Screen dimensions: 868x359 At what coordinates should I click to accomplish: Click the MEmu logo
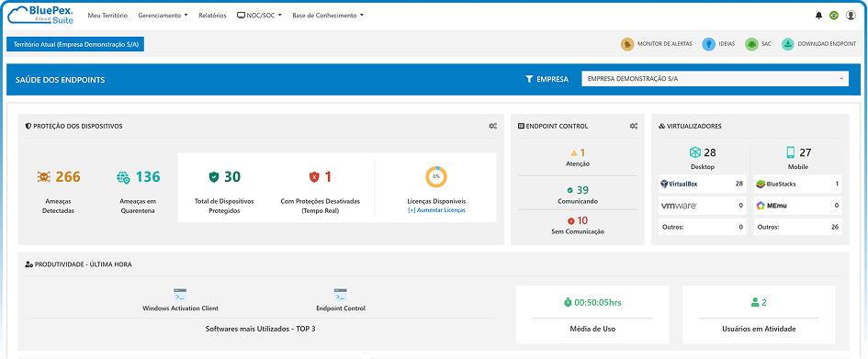[x=772, y=206]
